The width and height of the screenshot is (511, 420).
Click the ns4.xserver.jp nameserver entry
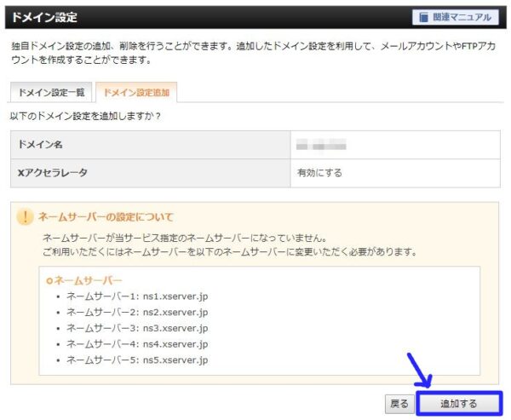[x=137, y=344]
